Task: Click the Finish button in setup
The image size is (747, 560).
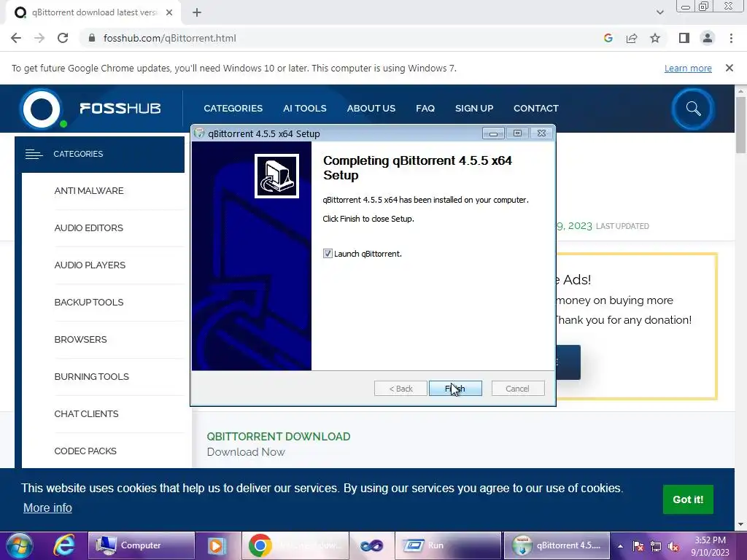Action: (455, 389)
